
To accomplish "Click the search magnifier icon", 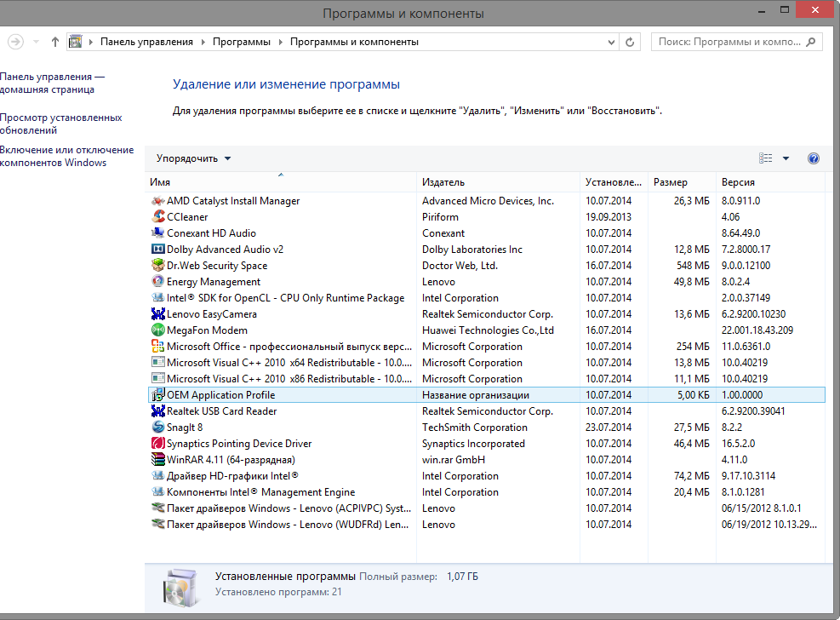I will click(x=811, y=42).
